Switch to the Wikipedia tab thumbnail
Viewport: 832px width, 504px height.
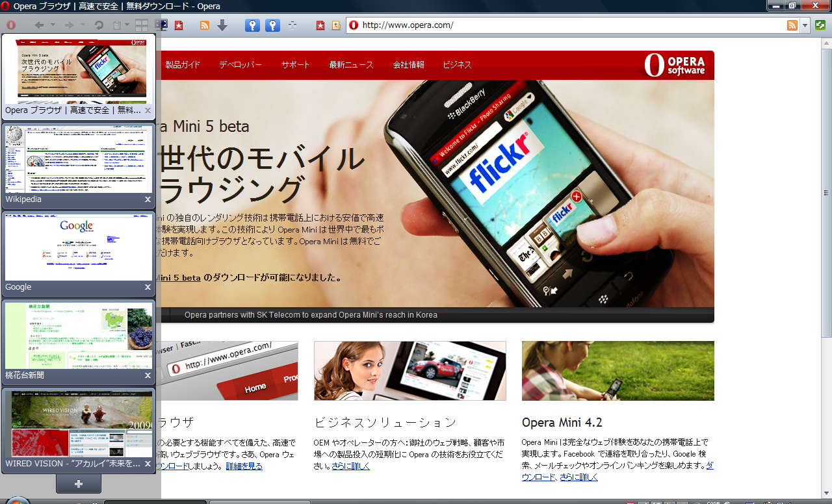click(79, 165)
